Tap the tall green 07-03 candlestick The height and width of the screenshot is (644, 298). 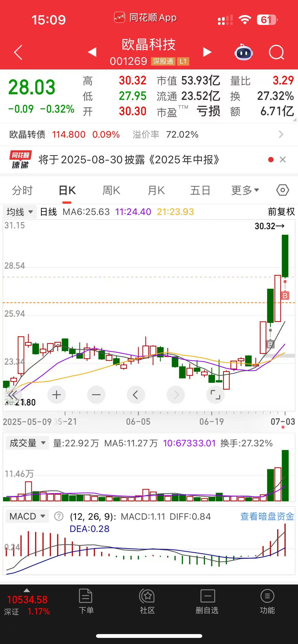pyautogui.click(x=285, y=256)
